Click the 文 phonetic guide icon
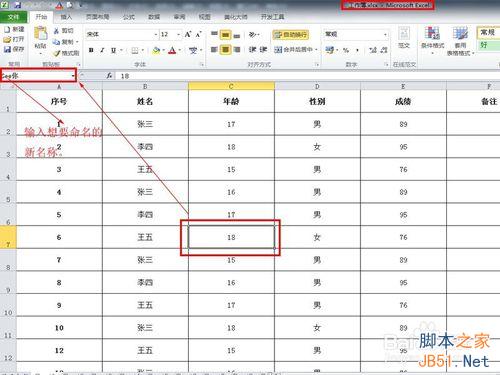The height and width of the screenshot is (375, 500). tap(193, 50)
